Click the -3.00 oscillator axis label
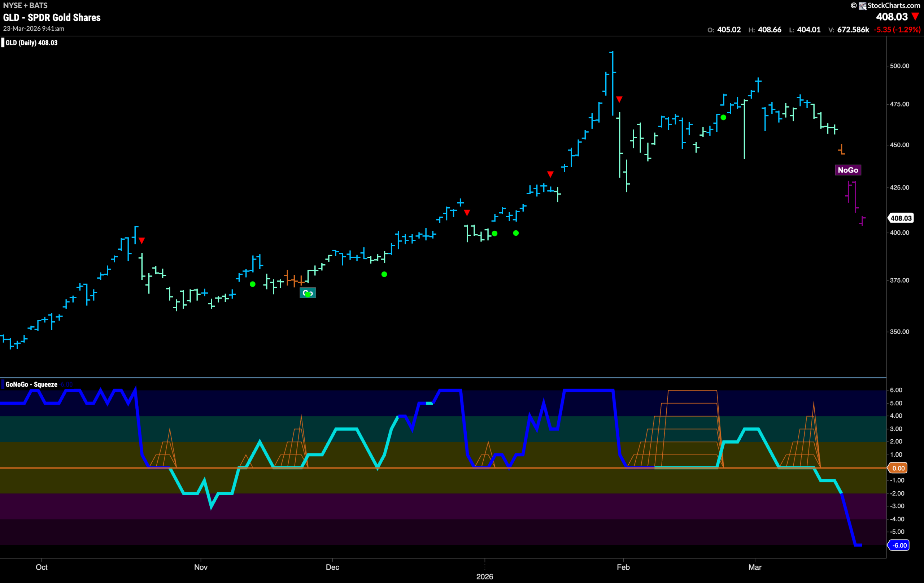The image size is (924, 583). [x=897, y=506]
